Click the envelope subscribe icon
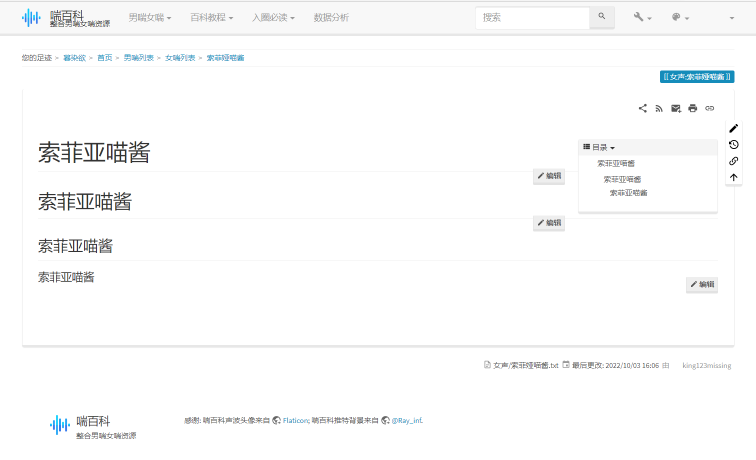 click(x=676, y=108)
